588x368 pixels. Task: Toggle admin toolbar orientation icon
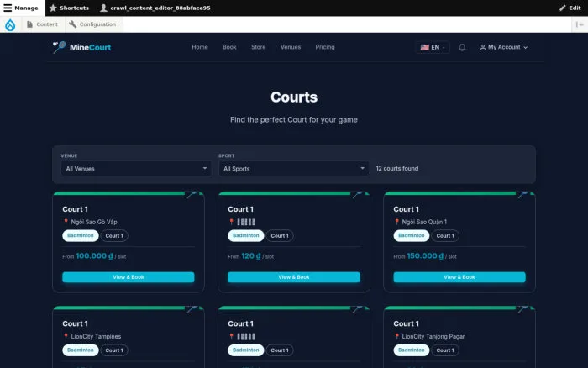pos(580,24)
